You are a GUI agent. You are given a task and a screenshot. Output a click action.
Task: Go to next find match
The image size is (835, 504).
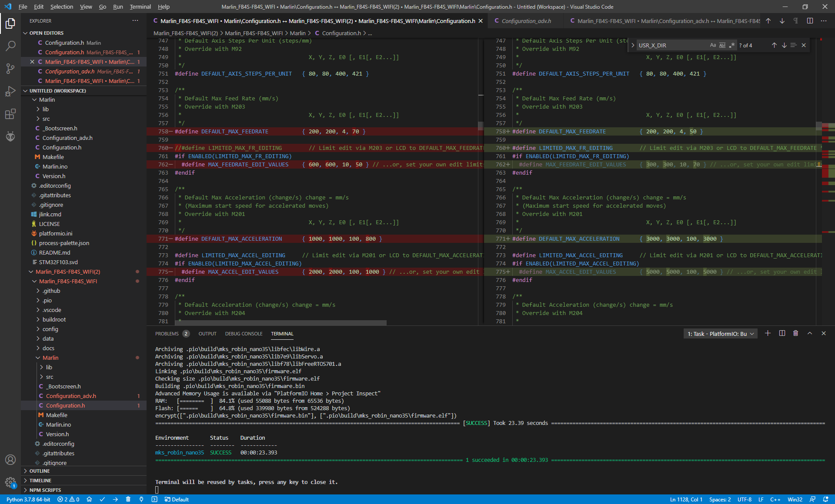click(x=784, y=45)
